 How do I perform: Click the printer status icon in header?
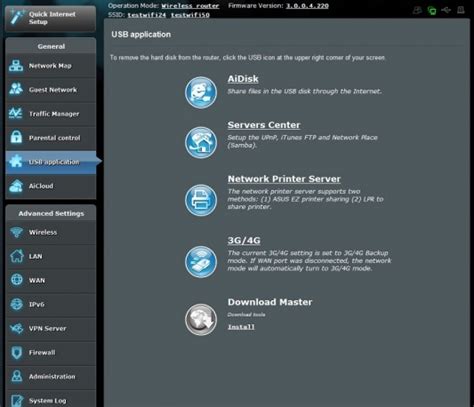[461, 10]
